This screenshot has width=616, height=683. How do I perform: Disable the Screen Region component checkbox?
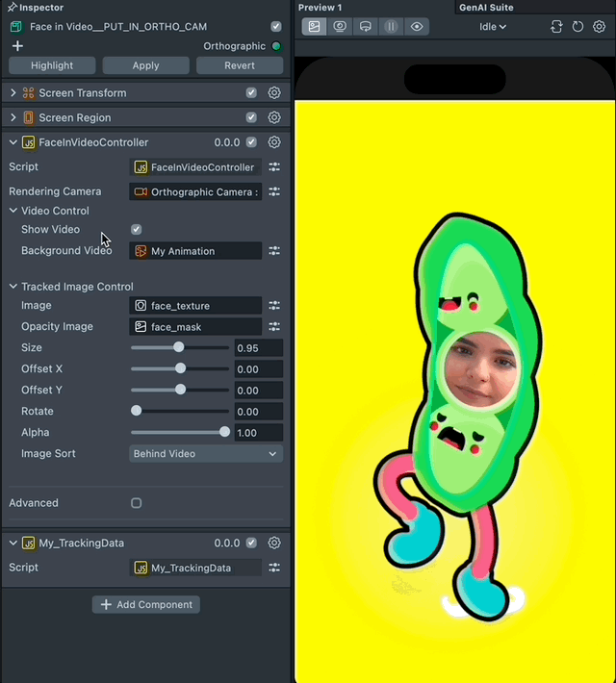[x=251, y=117]
